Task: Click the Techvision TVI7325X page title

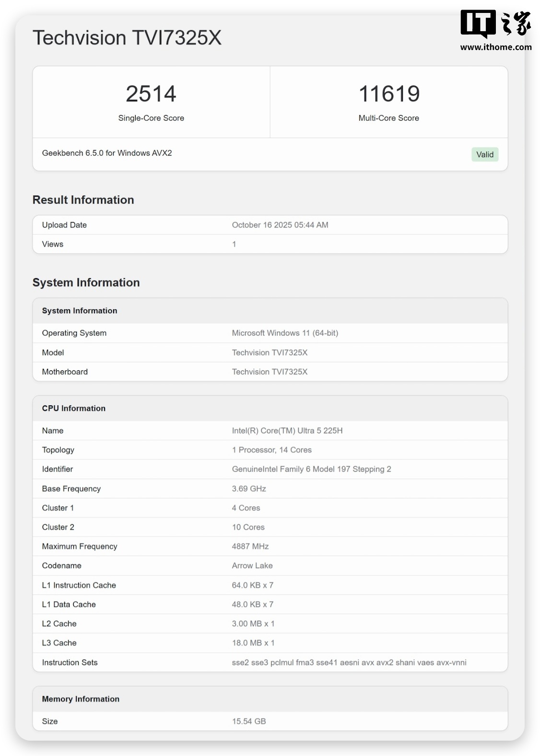Action: [x=127, y=38]
